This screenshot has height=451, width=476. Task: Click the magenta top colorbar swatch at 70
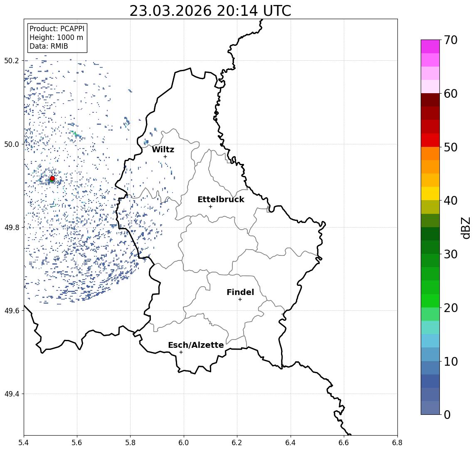(x=430, y=47)
